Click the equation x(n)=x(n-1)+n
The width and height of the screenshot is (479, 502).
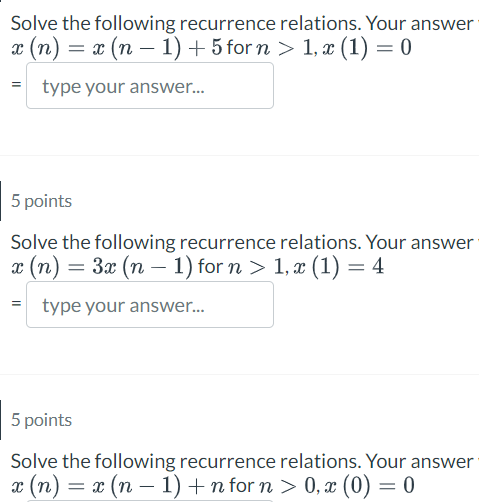(x=118, y=486)
